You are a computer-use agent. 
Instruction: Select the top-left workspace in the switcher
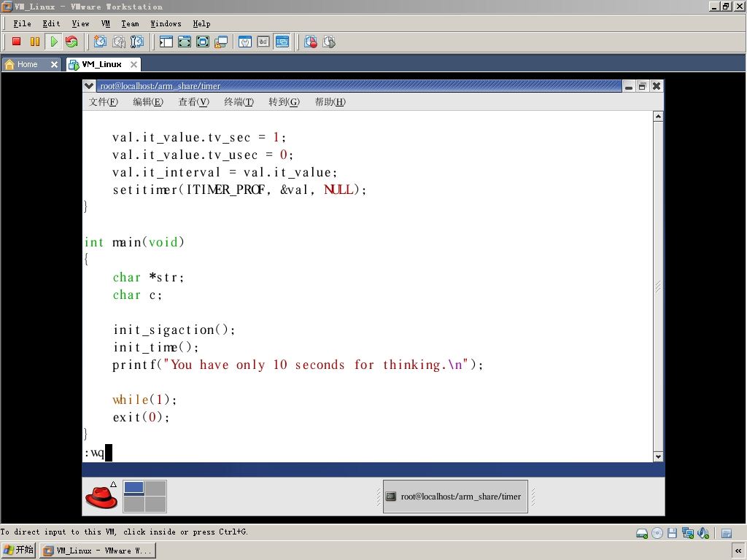pyautogui.click(x=134, y=488)
